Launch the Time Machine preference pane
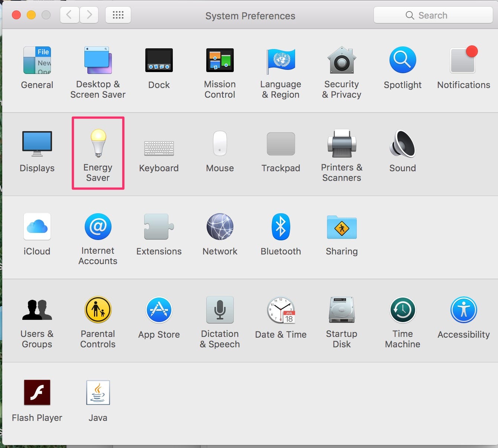Image resolution: width=498 pixels, height=448 pixels. (x=402, y=310)
